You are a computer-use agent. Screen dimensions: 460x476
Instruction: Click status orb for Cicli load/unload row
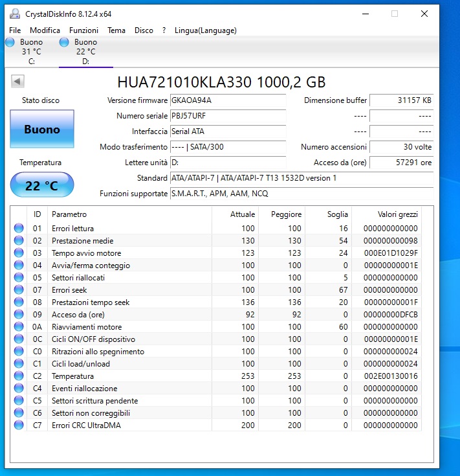tap(19, 363)
